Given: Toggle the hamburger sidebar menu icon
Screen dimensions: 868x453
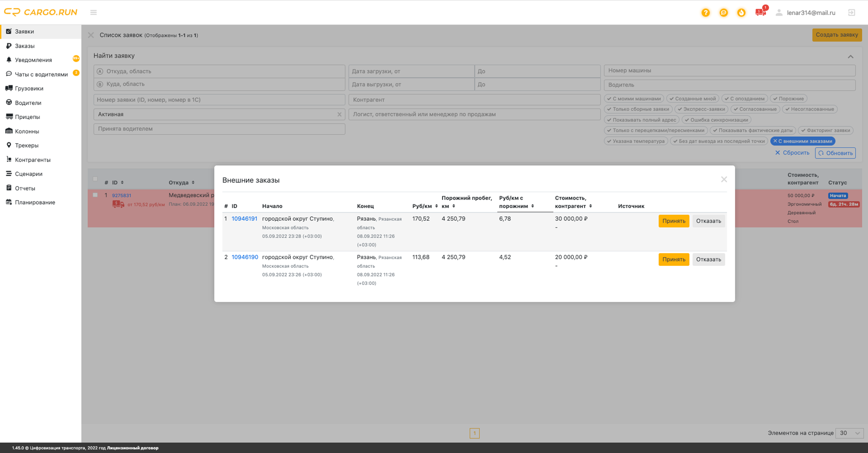Looking at the screenshot, I should 93,12.
